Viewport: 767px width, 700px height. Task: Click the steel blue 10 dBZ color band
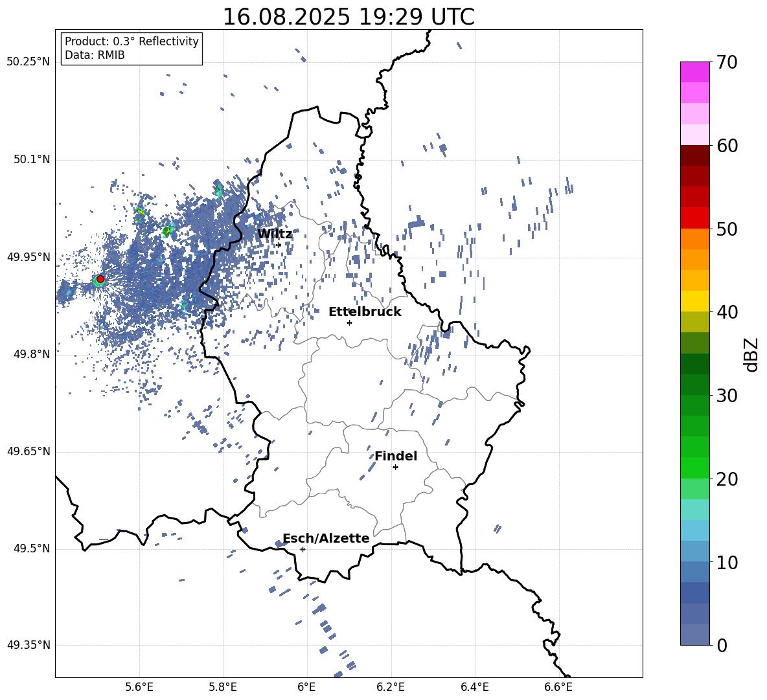[694, 551]
